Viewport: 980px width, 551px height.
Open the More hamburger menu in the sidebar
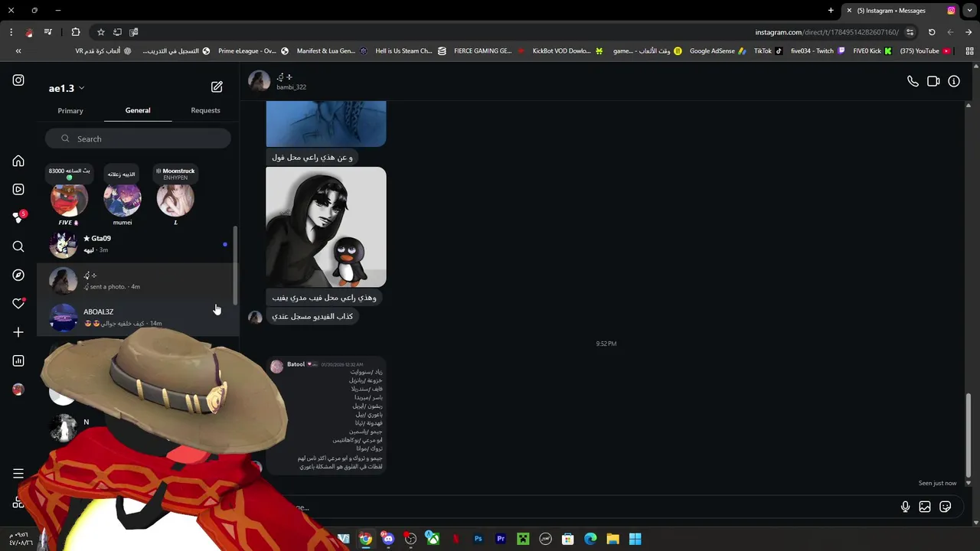pyautogui.click(x=18, y=474)
